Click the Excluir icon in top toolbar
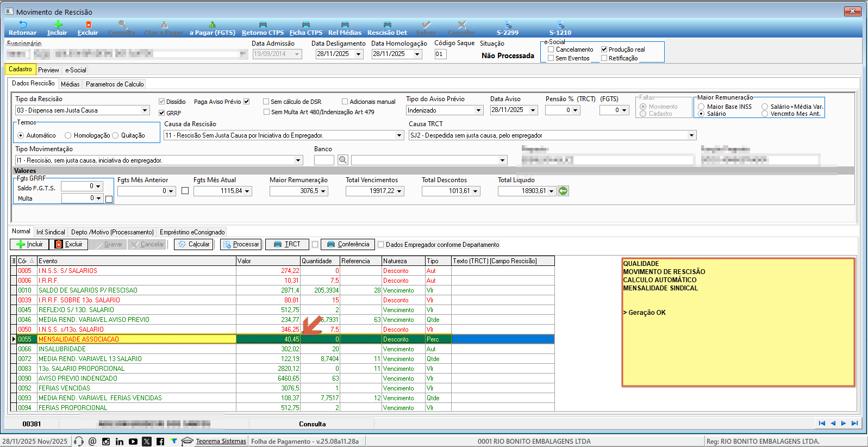 [88, 25]
